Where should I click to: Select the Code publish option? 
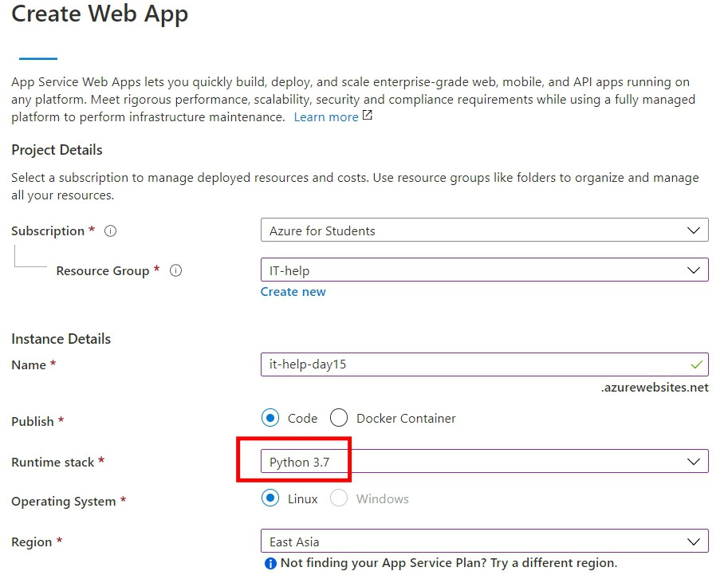[x=271, y=418]
